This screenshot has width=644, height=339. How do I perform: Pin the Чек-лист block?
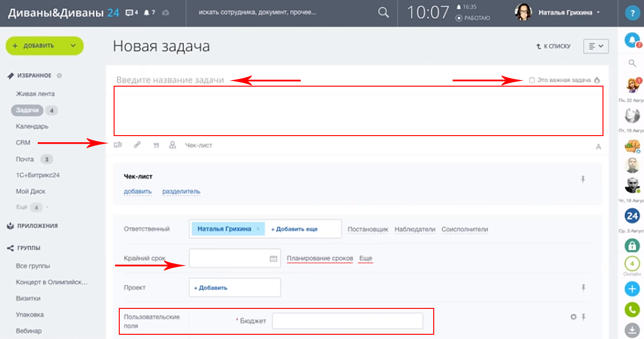pos(583,179)
